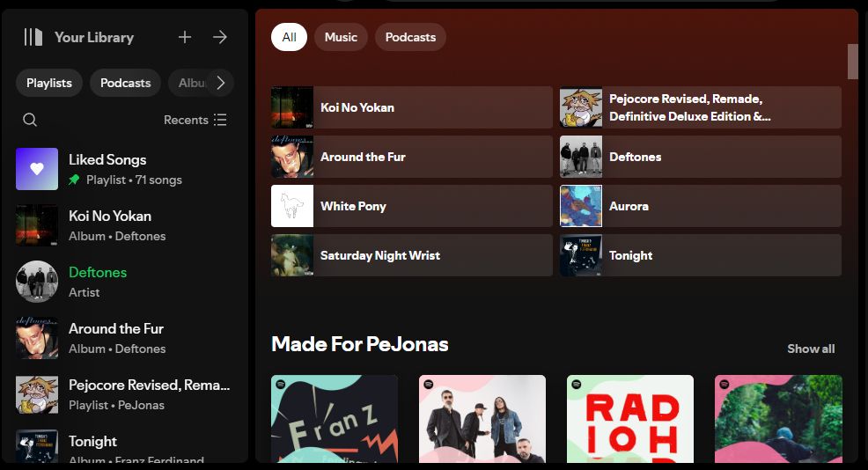Click the plus icon to create a playlist

[x=185, y=37]
